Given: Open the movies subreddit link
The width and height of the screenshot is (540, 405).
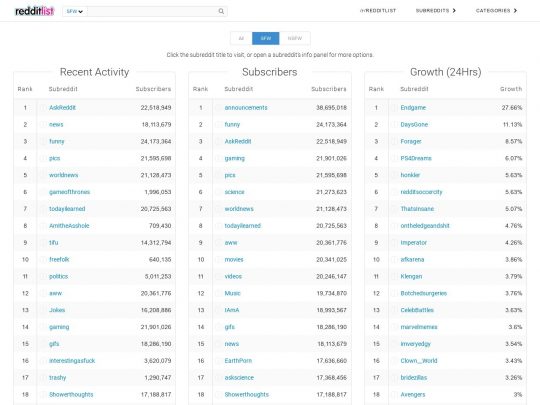Looking at the screenshot, I should [234, 260].
